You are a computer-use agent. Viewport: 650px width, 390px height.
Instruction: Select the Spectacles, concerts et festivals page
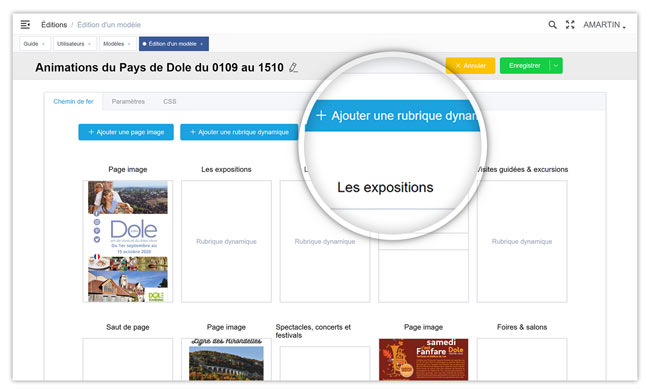(x=325, y=363)
